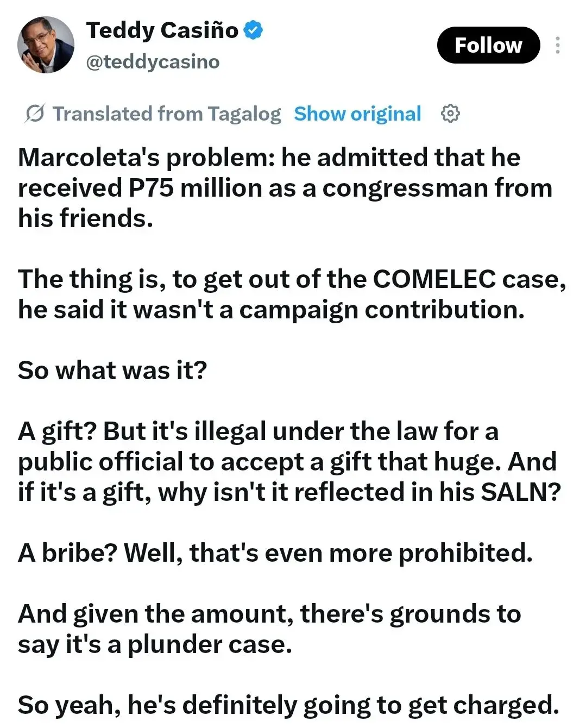Screen dimensions: 586x728
Task: Click the paragraph beginning A gift?
Action: pos(289,462)
